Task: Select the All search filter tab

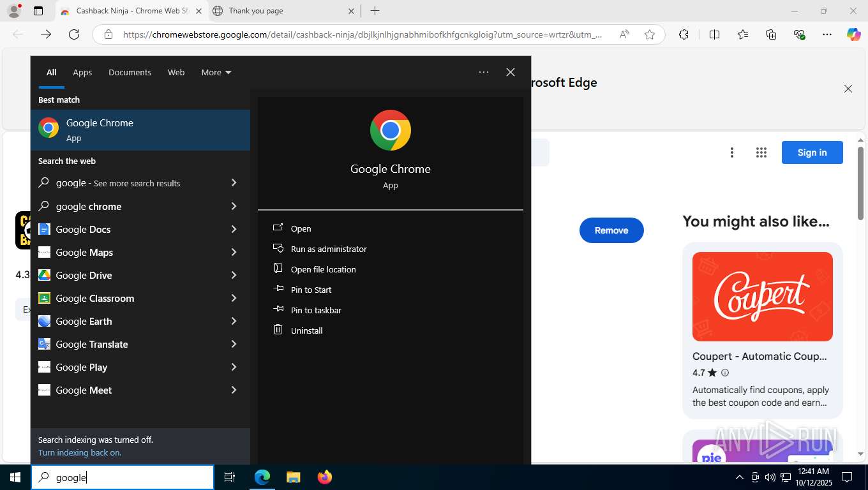Action: coord(51,72)
